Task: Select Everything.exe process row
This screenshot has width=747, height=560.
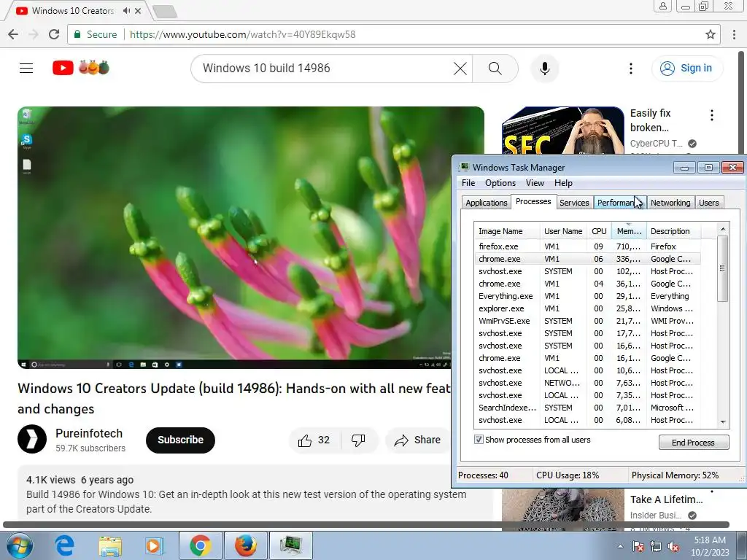Action: (587, 296)
